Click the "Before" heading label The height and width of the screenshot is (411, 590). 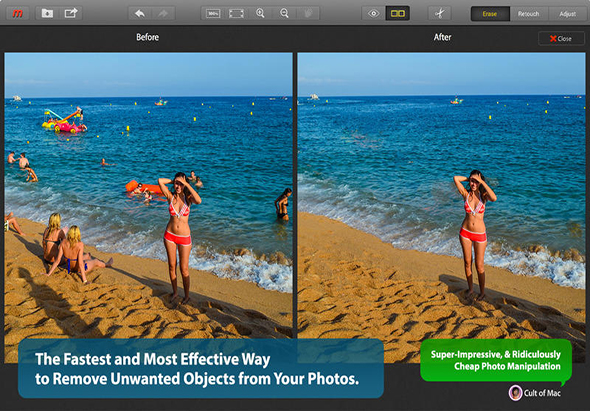[148, 37]
